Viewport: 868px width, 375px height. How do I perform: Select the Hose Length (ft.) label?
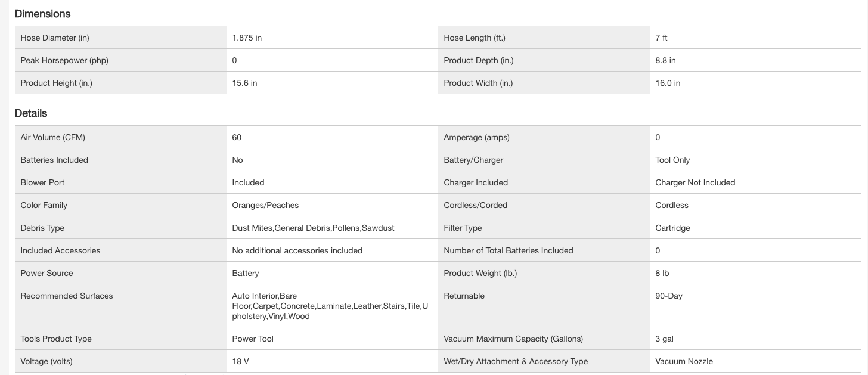(x=474, y=38)
